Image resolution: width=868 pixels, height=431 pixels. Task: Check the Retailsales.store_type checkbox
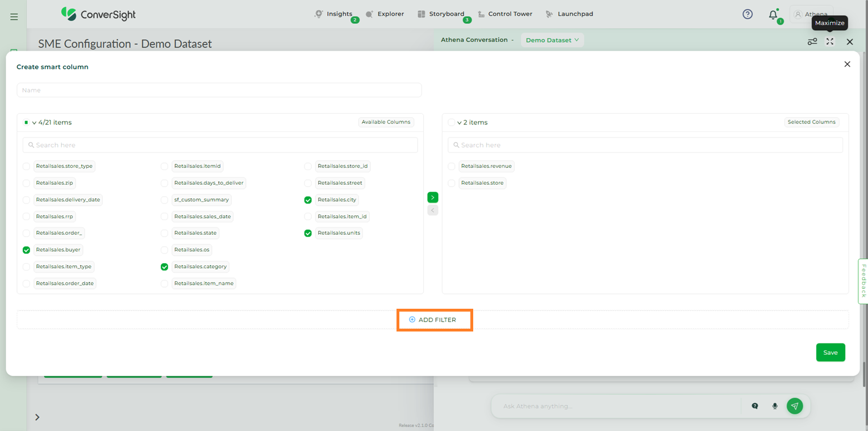click(x=27, y=167)
